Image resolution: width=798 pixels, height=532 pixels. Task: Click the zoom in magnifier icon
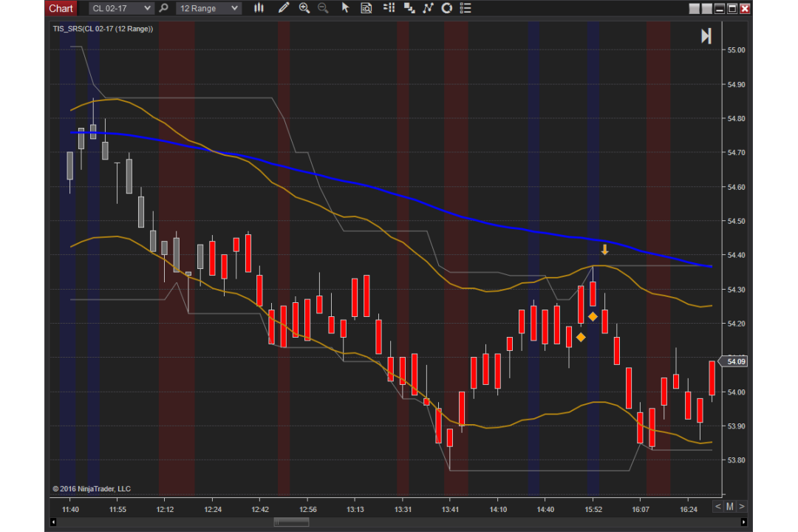(304, 7)
